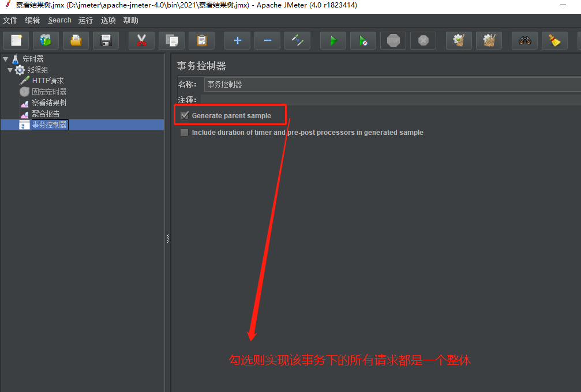Open the 文件 menu
Image resolution: width=581 pixels, height=392 pixels.
[10, 20]
